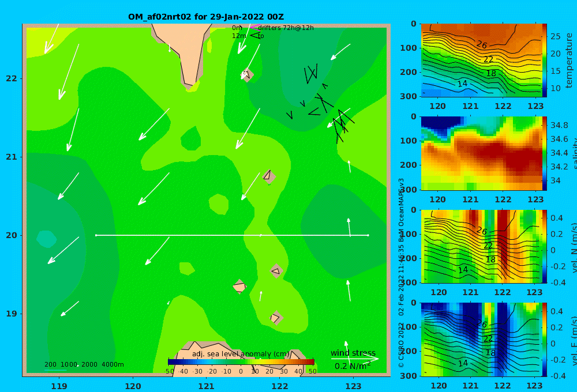The width and height of the screenshot is (577, 392).
Task: Open the temperature depth section panel
Action: (x=481, y=61)
